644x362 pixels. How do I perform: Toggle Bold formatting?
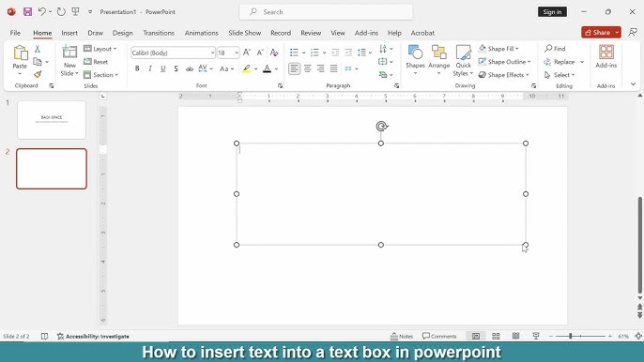[137, 68]
